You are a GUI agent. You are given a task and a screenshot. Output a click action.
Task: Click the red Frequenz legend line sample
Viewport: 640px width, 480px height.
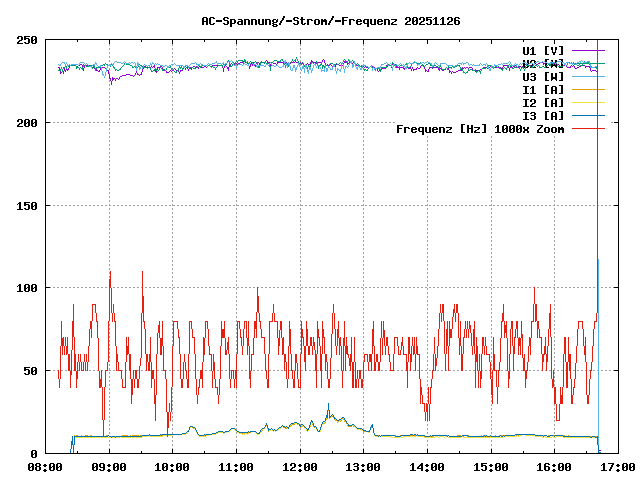[x=588, y=128]
